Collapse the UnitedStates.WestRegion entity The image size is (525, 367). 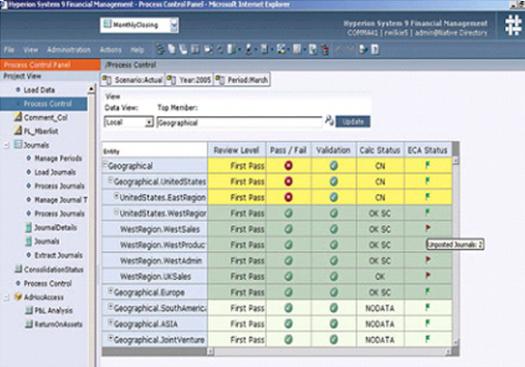(116, 212)
